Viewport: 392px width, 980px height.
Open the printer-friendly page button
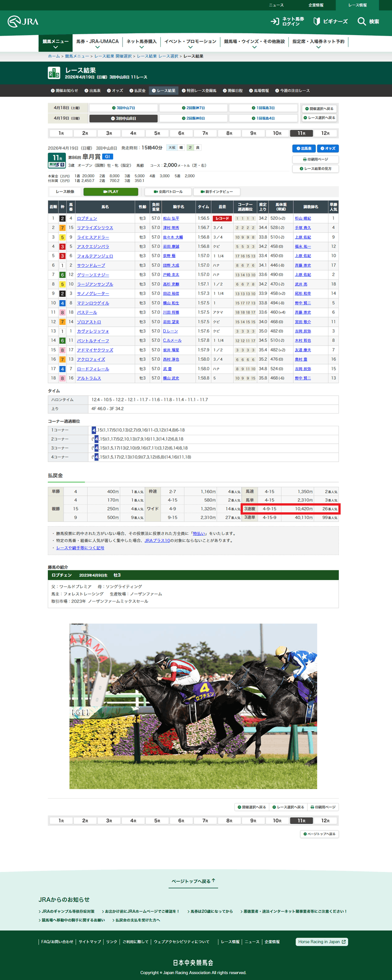pos(315,160)
